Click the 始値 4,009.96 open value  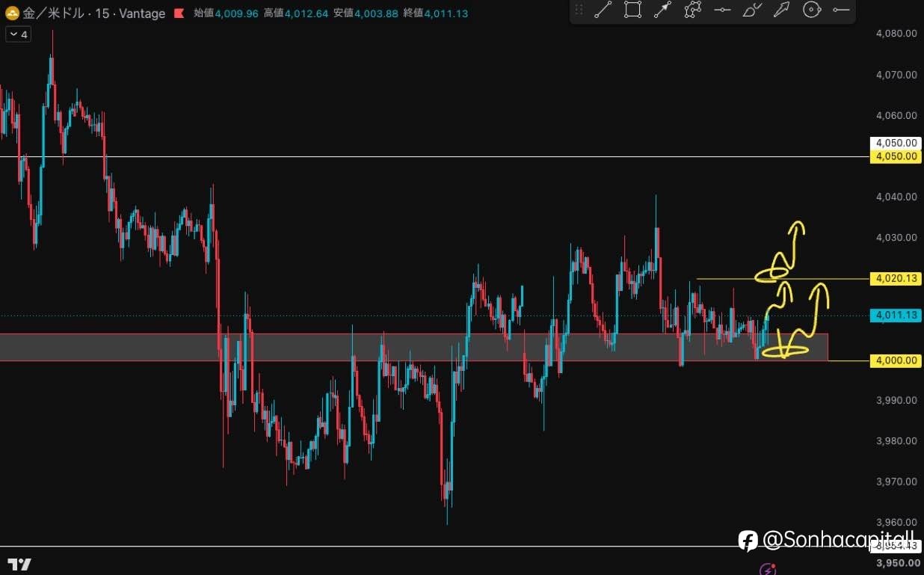[x=226, y=13]
